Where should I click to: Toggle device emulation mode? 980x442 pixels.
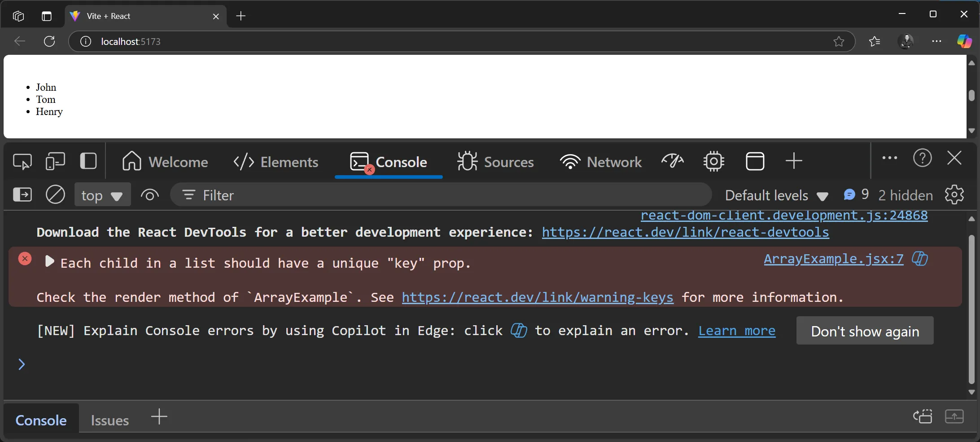[x=55, y=161]
